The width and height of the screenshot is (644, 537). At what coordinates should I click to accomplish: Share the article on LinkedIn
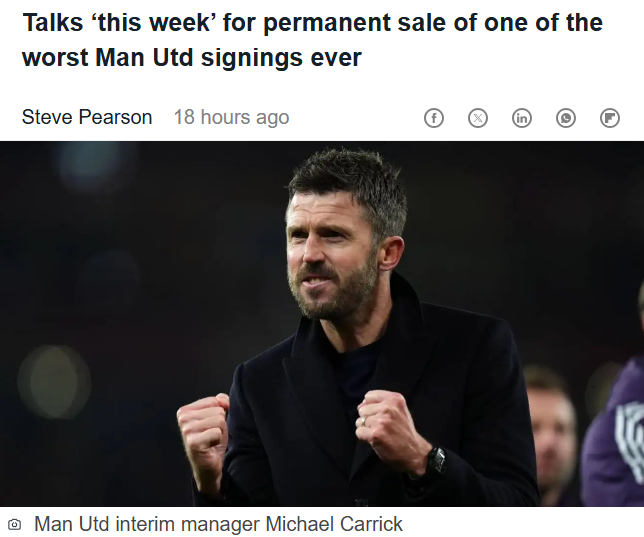tap(522, 118)
